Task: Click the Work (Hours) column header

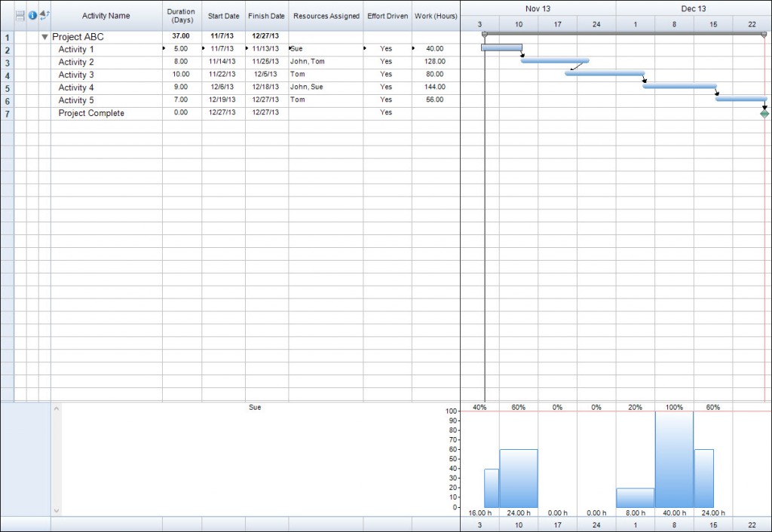Action: tap(436, 15)
